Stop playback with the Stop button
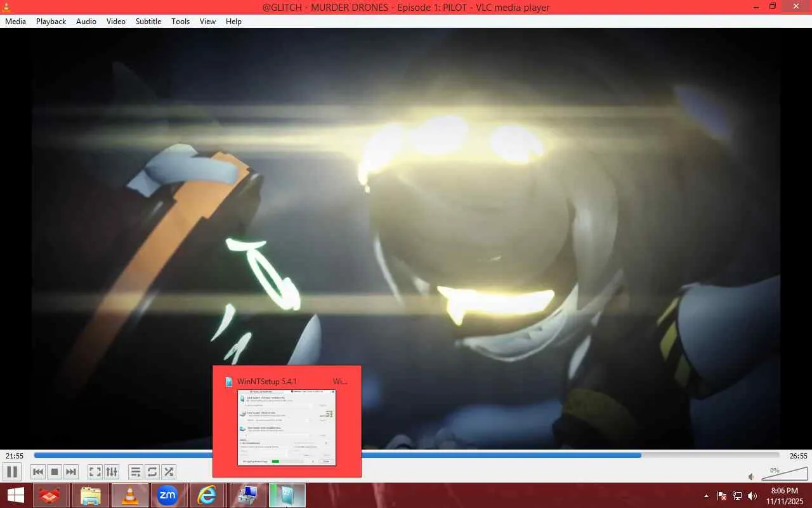This screenshot has height=508, width=812. tap(55, 472)
